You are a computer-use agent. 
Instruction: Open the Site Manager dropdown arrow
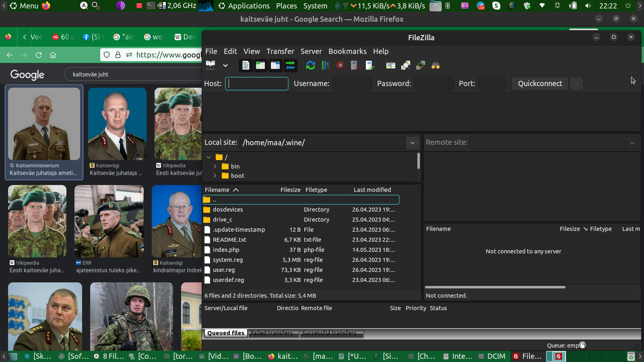pyautogui.click(x=225, y=65)
